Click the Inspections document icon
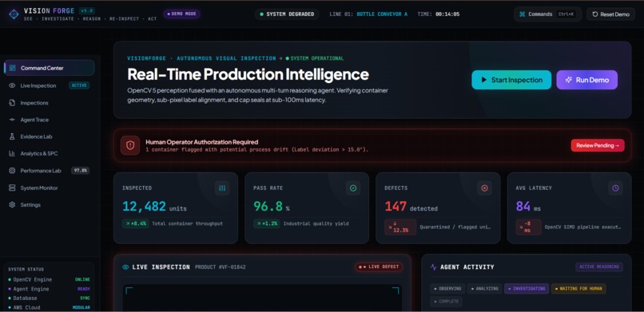Screen dimensions: 644x312 [12, 102]
